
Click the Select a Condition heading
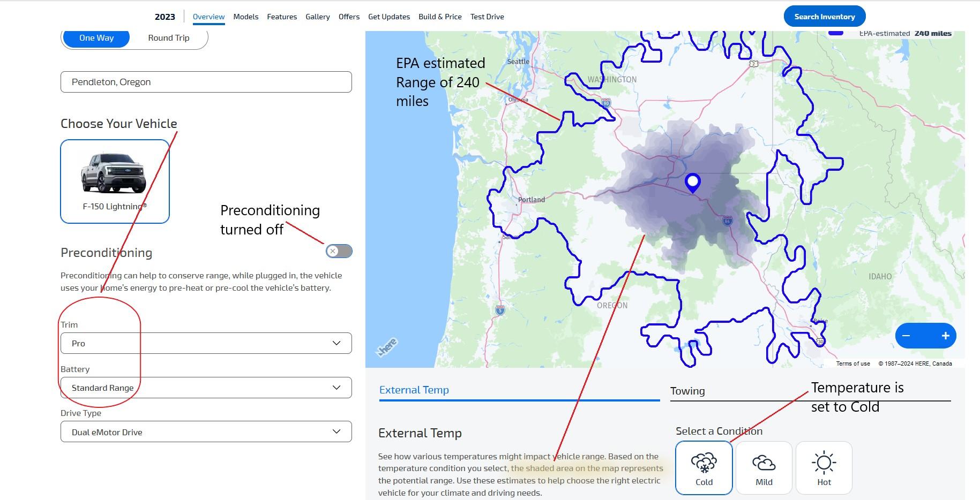(719, 431)
